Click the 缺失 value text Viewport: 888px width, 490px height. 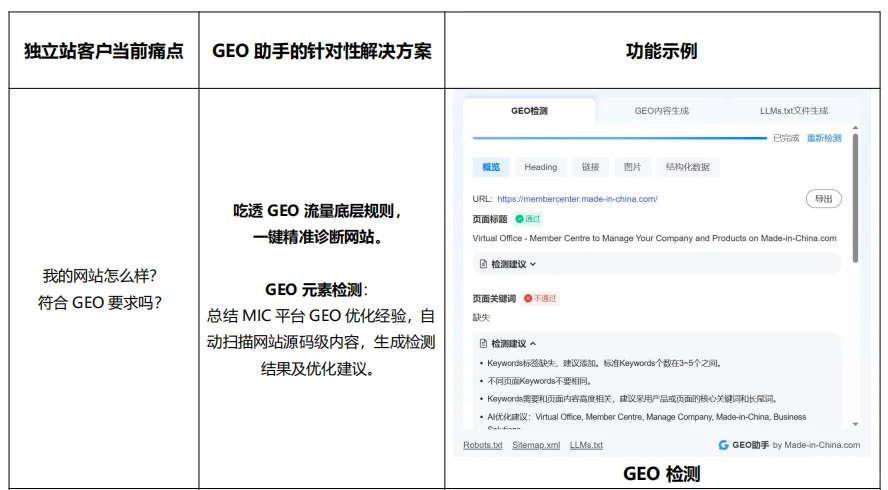481,318
